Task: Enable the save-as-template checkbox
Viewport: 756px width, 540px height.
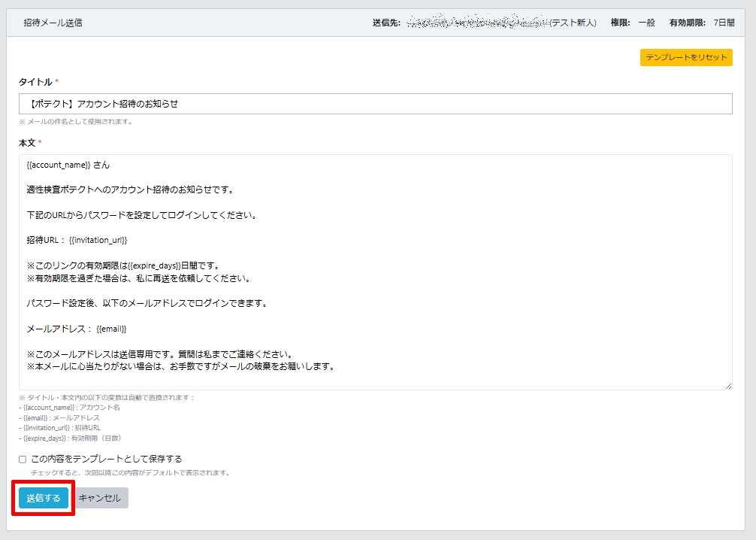Action: (23, 460)
